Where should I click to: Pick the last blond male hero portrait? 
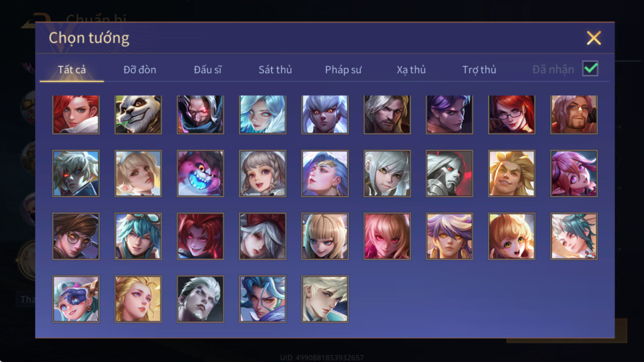tap(325, 299)
